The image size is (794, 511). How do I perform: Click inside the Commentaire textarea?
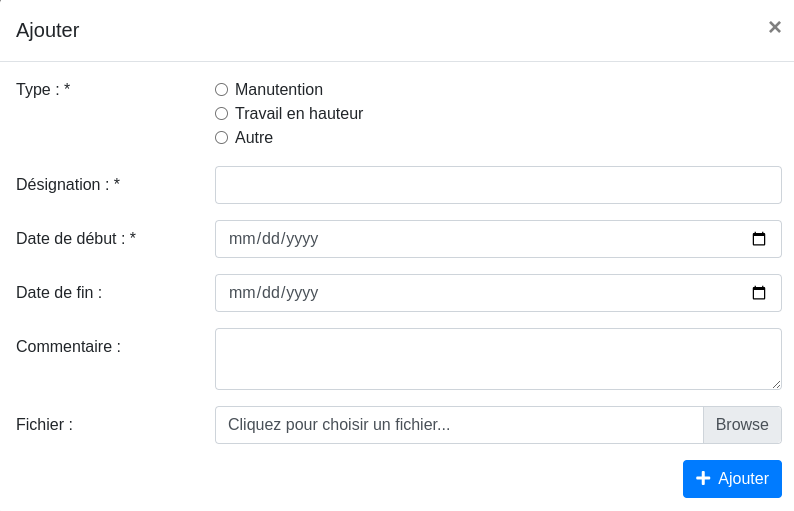[498, 358]
